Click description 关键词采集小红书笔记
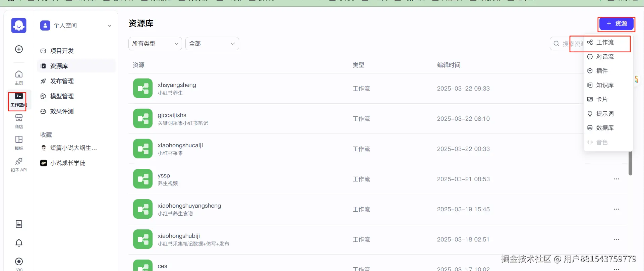Screen dimensions: 644x271 [x=183, y=123]
